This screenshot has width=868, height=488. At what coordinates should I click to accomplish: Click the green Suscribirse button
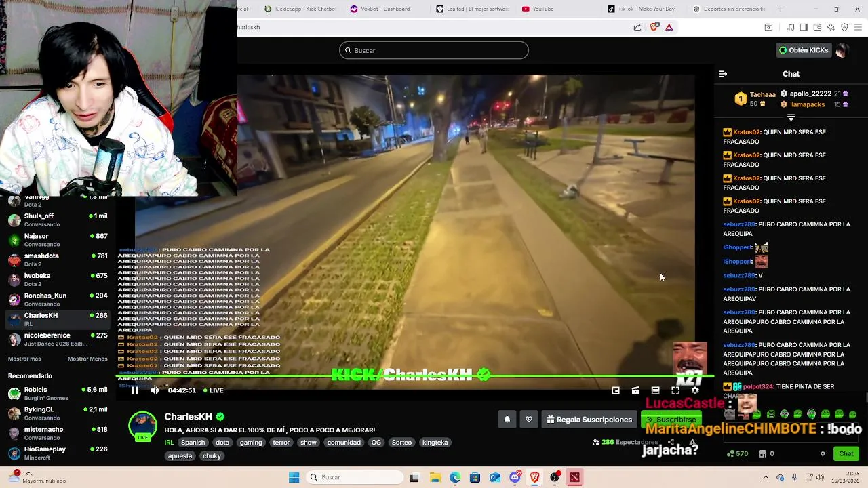click(x=671, y=420)
